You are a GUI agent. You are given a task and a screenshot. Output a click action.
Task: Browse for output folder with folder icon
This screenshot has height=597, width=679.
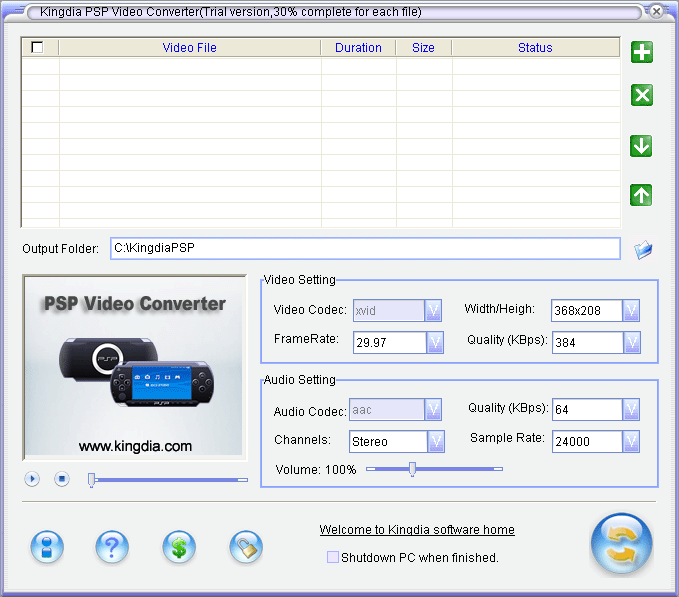[x=643, y=249]
